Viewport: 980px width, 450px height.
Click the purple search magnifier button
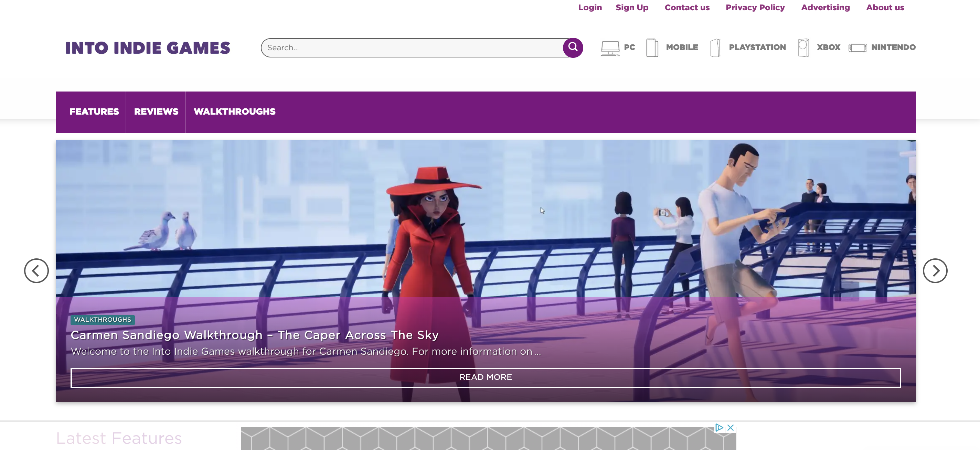[573, 47]
